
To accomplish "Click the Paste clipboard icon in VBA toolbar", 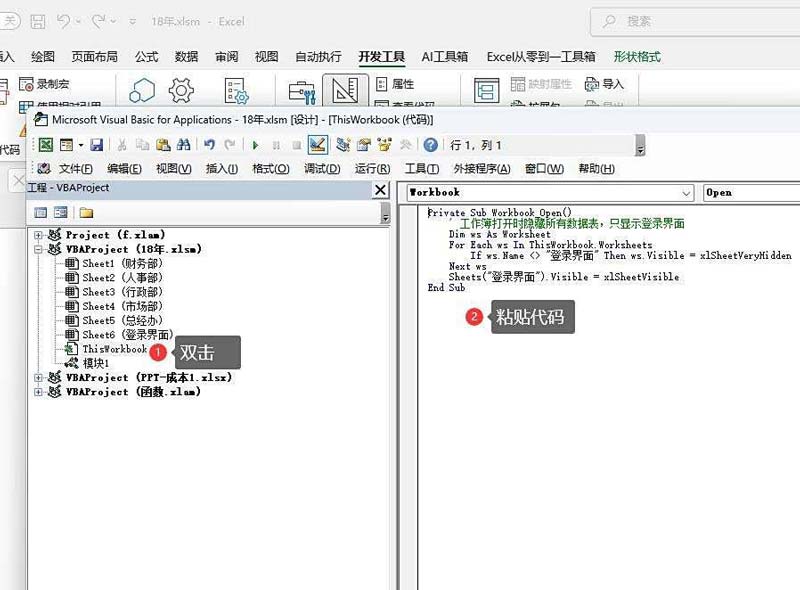I will (163, 145).
